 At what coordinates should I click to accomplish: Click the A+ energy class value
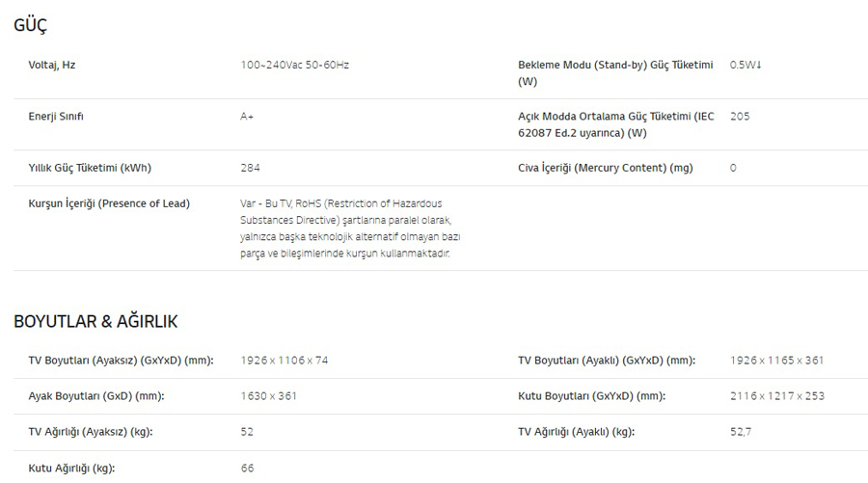(247, 117)
